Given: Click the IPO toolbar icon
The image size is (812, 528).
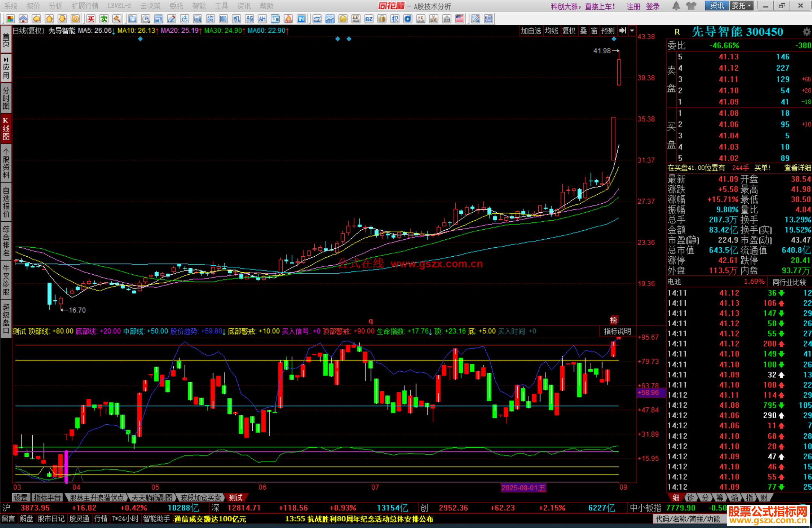Looking at the screenshot, I should [301, 19].
